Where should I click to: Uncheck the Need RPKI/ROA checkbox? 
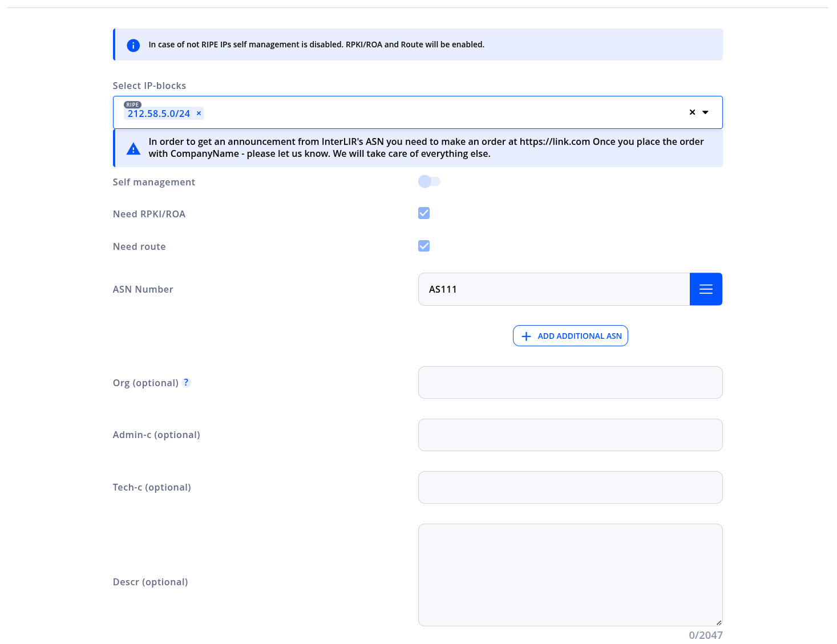(x=424, y=213)
